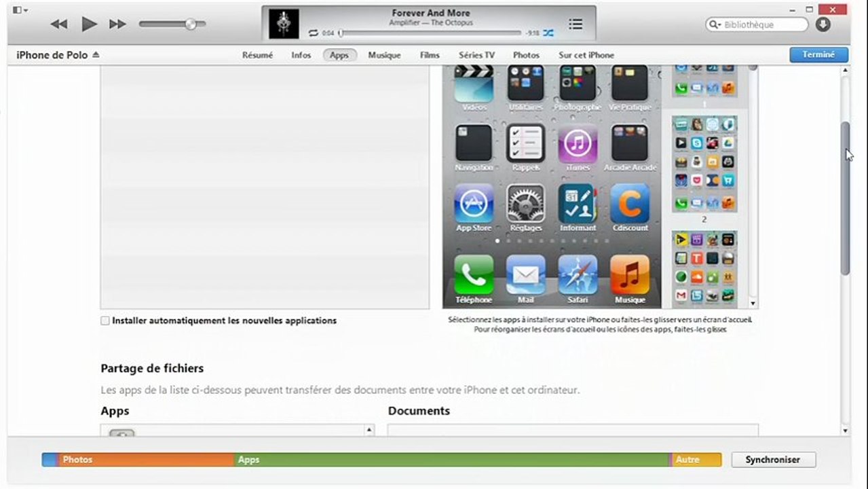Open the Photos tab

(526, 55)
